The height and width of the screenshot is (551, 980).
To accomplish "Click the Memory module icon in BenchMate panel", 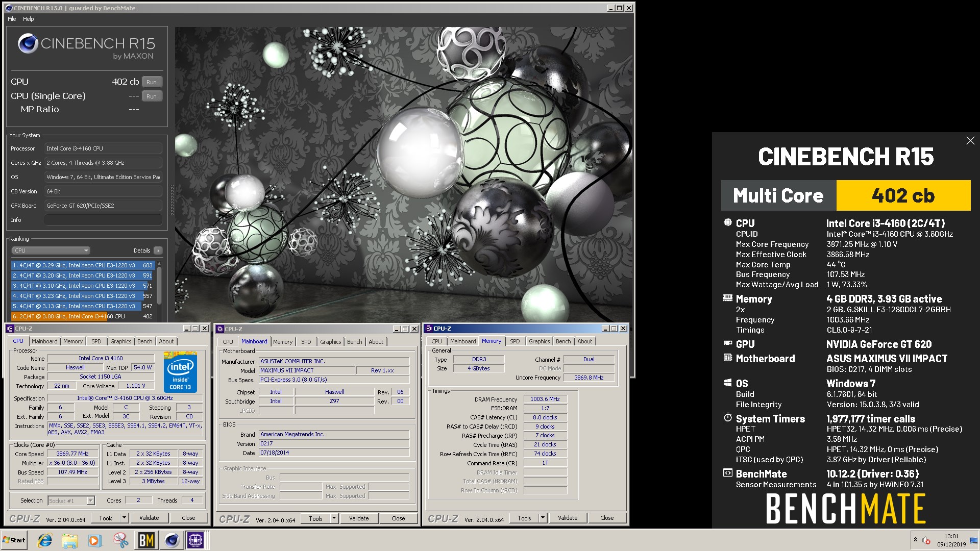I will click(728, 298).
